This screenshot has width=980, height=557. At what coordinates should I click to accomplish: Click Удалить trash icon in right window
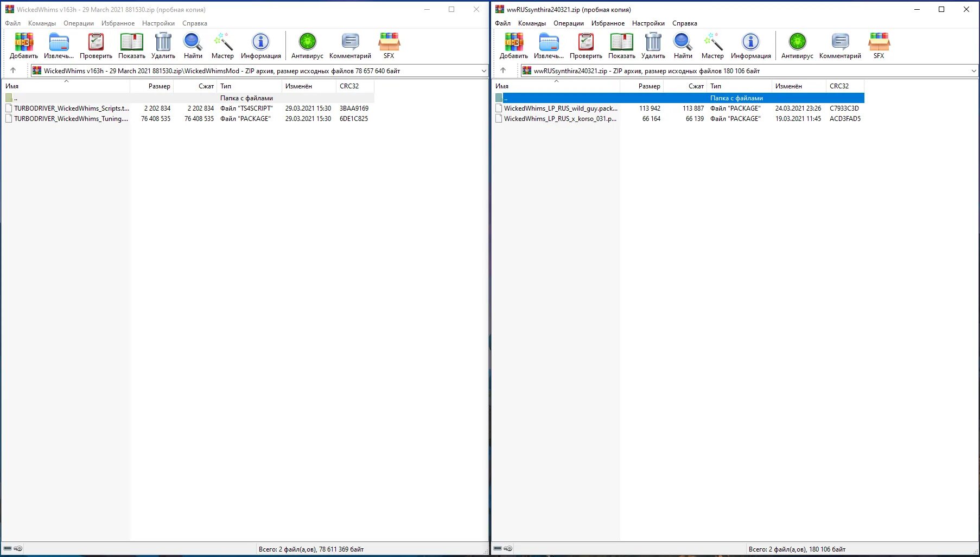coord(653,46)
